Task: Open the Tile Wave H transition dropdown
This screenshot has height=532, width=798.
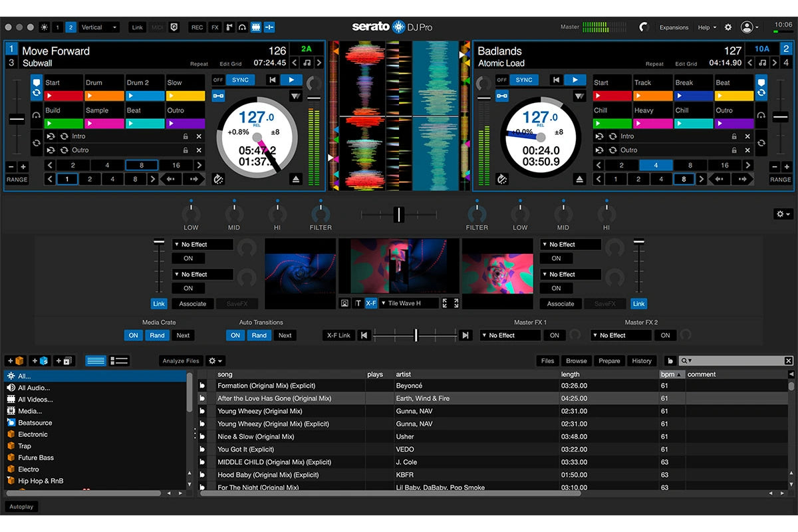Action: coord(408,303)
